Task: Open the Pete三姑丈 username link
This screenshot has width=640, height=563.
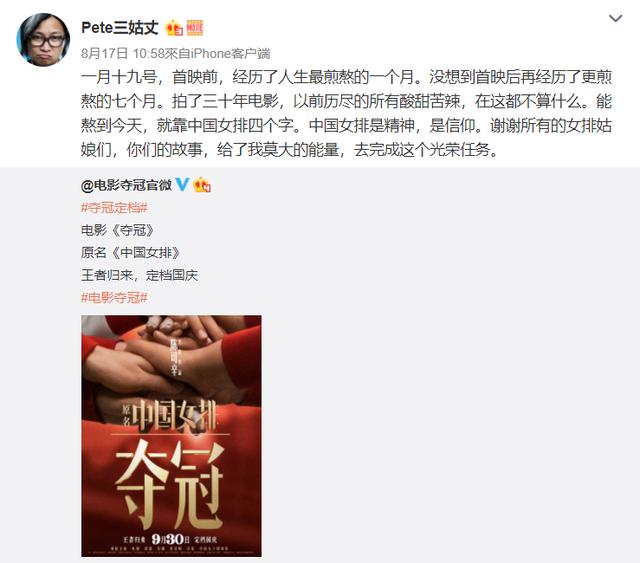Action: [120, 28]
